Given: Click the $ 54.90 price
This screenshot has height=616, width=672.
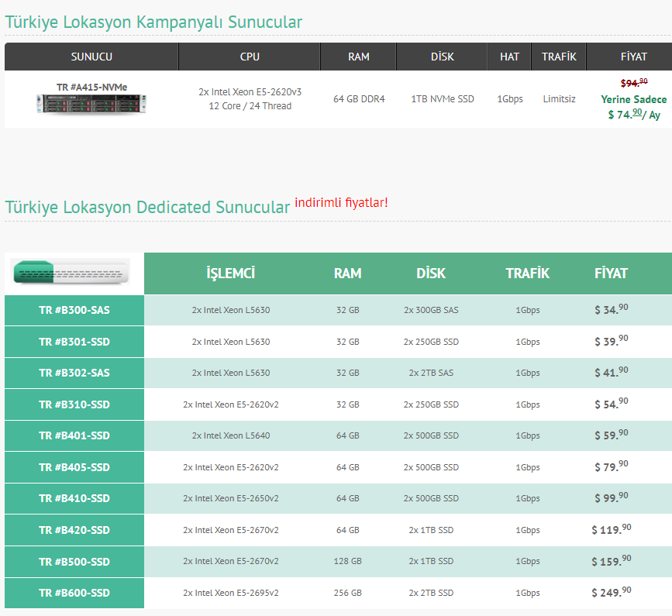Looking at the screenshot, I should (x=611, y=403).
